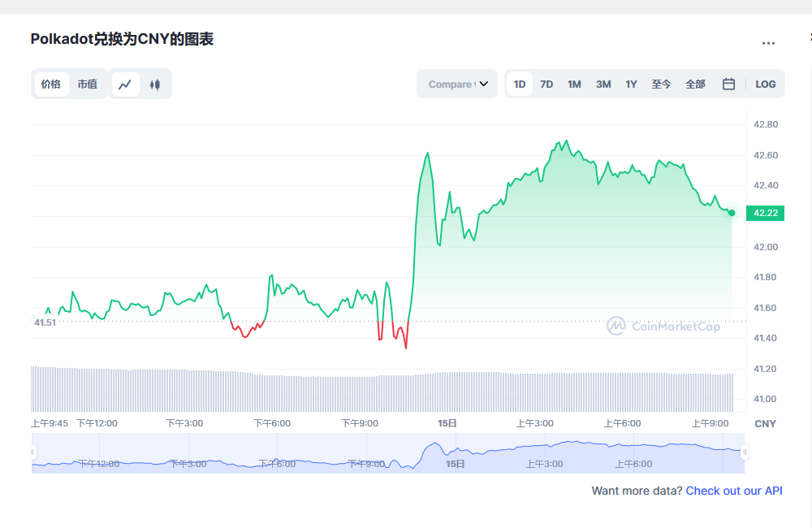Click the 42.00 axis value
The height and width of the screenshot is (528, 812).
coord(766,247)
